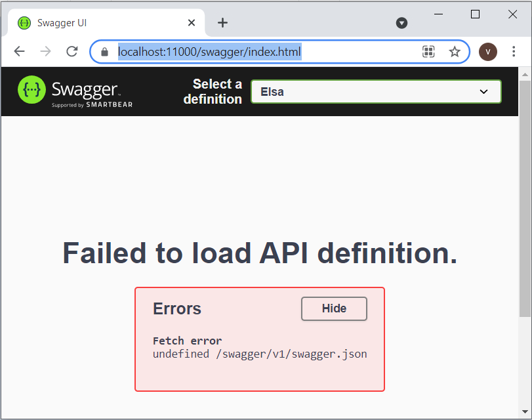
Task: Click the QR code icon in the address bar
Action: point(428,51)
